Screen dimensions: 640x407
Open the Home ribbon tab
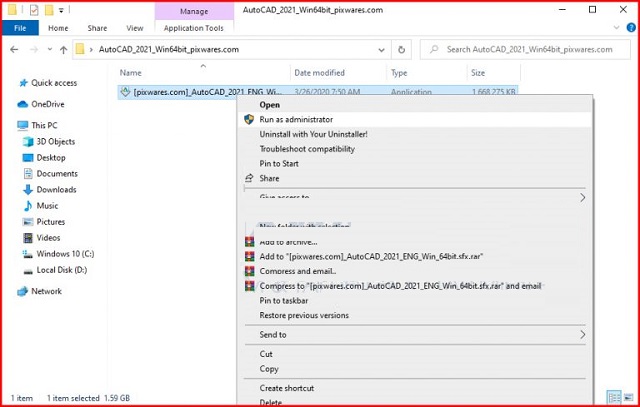tap(58, 28)
